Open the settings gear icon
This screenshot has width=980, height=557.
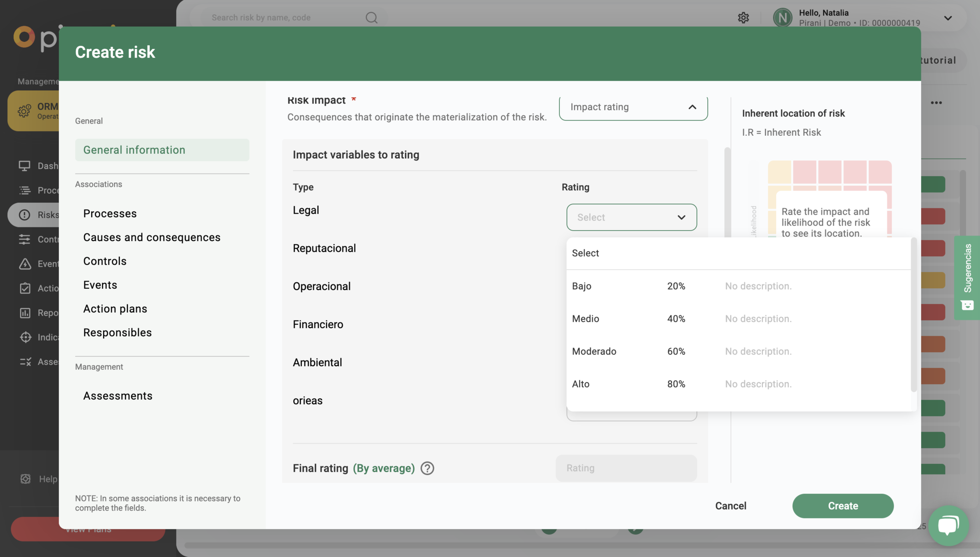(x=743, y=18)
